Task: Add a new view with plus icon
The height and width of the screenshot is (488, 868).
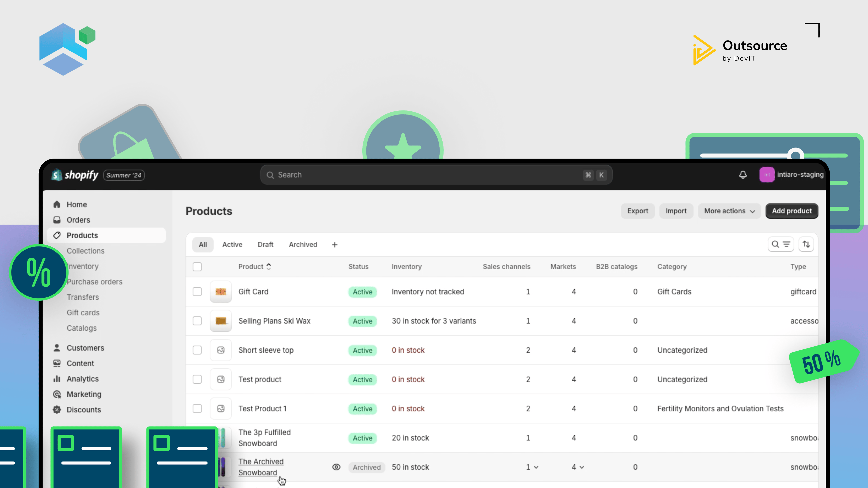Action: pyautogui.click(x=335, y=245)
